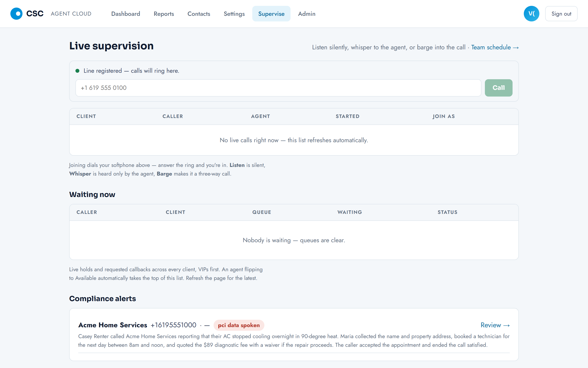
Task: Open Review link for Acme Home Services
Action: point(495,325)
